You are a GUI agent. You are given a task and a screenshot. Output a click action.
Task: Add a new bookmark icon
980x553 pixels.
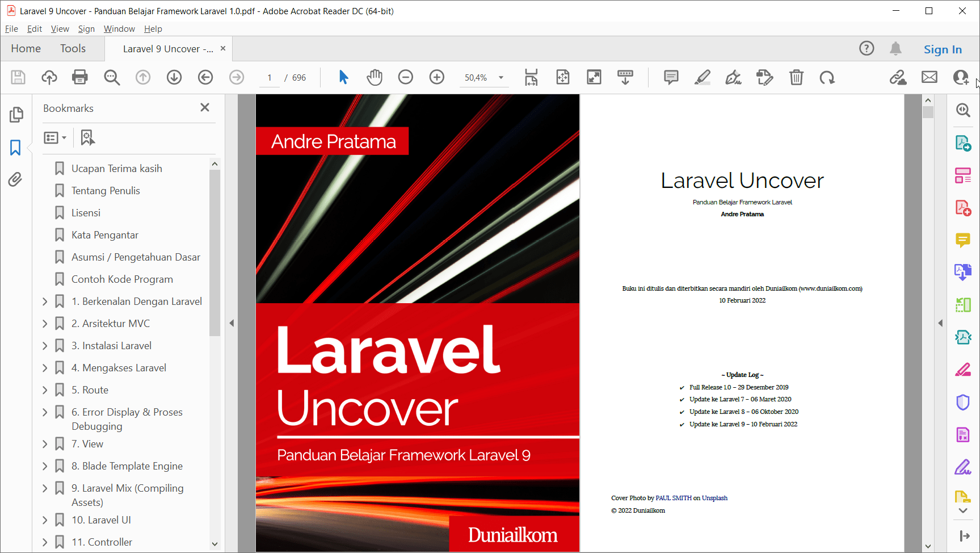(x=87, y=137)
